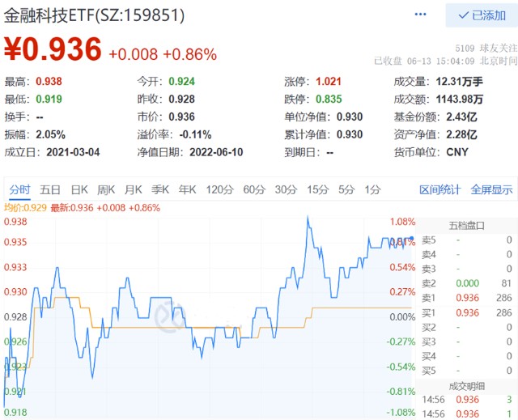Click the price peak on the chart line
The image size is (518, 420).
tap(308, 217)
